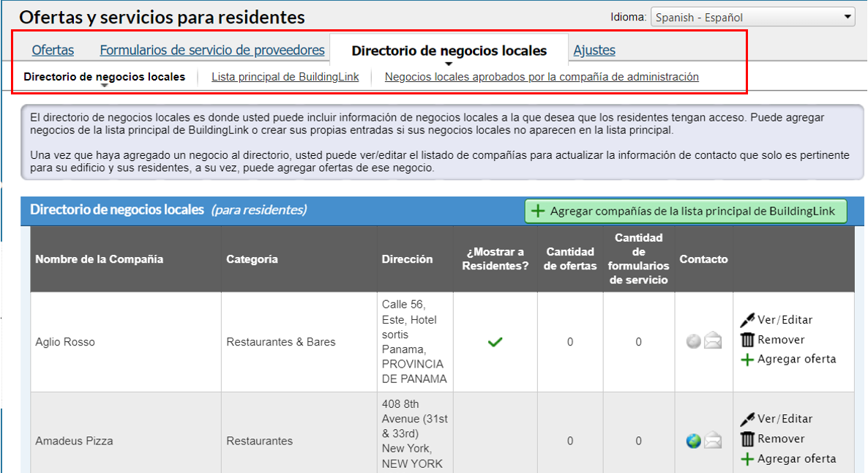Click the page title Ofertas y servicios para residentes
868x473 pixels.
162,17
